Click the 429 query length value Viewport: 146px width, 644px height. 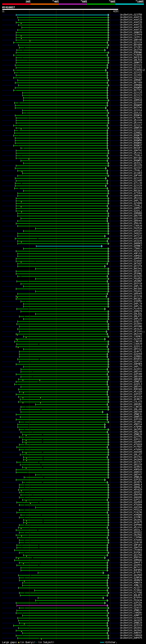115,11
